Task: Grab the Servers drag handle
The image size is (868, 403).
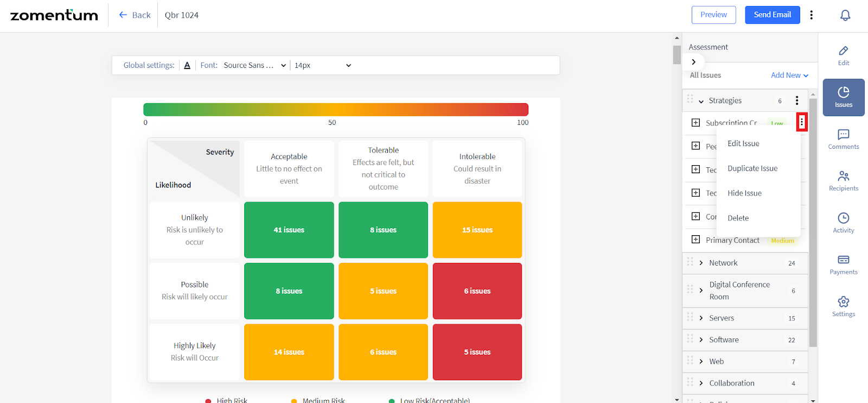Action: [690, 317]
